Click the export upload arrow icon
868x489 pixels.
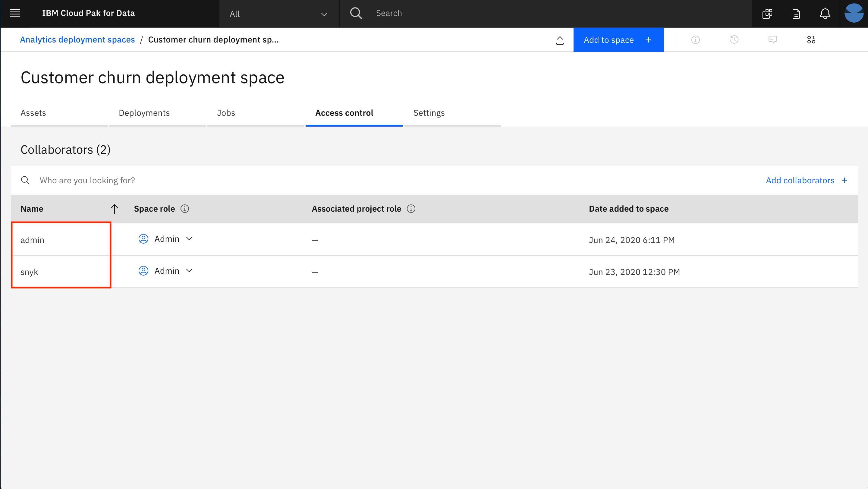[560, 40]
